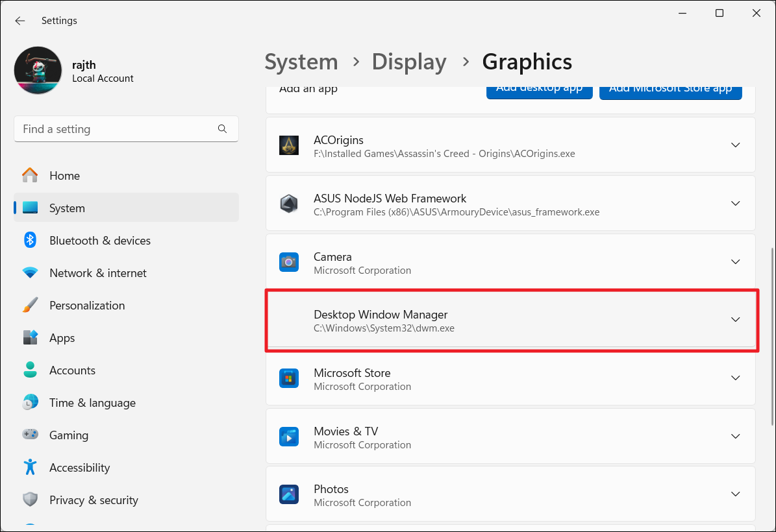
Task: Click the Microsoft Store app icon
Action: coord(289,378)
